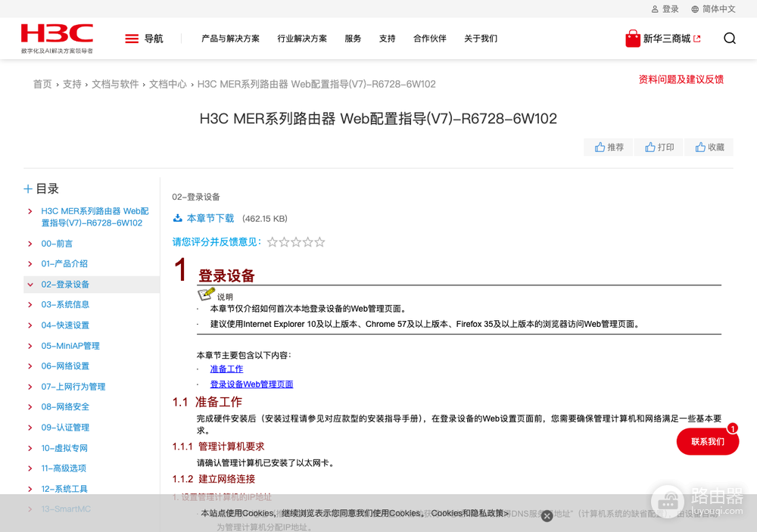This screenshot has width=757, height=532.
Task: Open the 服务 menu
Action: (x=353, y=39)
